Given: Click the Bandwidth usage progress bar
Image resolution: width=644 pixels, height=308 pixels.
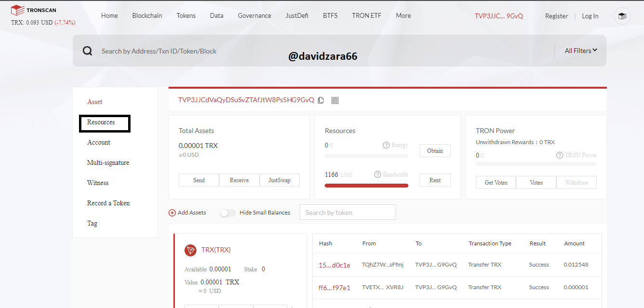Looking at the screenshot, I should coord(367,185).
